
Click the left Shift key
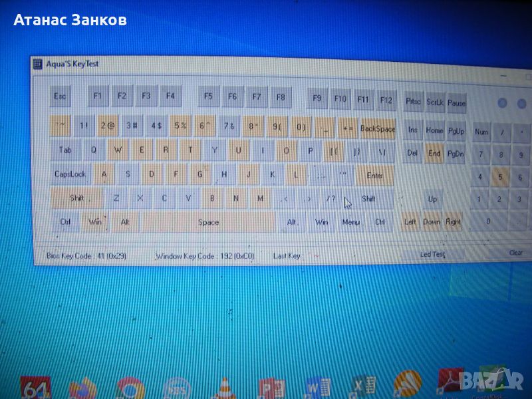[x=76, y=198]
